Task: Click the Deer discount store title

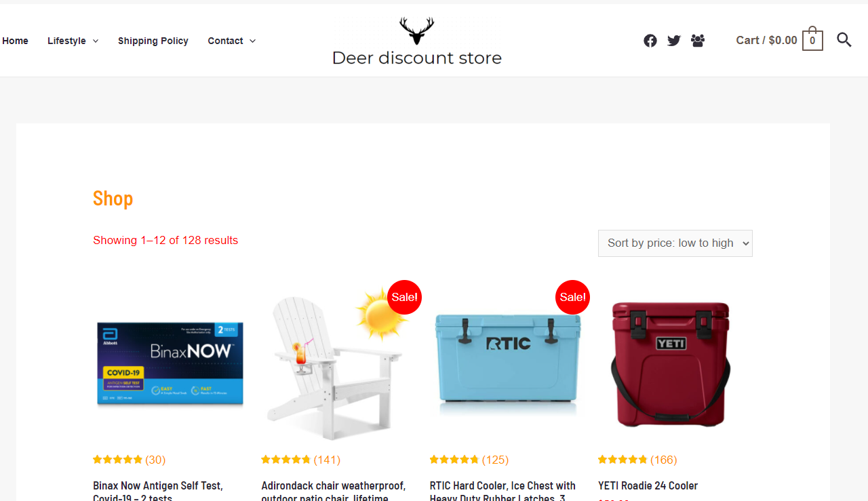Action: click(x=417, y=58)
